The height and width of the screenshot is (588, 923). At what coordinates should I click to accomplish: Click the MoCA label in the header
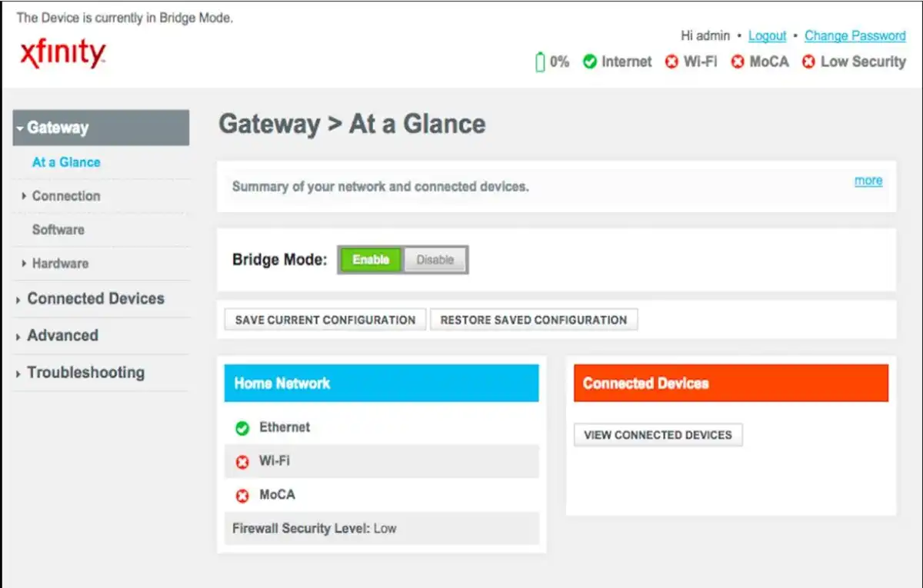[x=769, y=61]
